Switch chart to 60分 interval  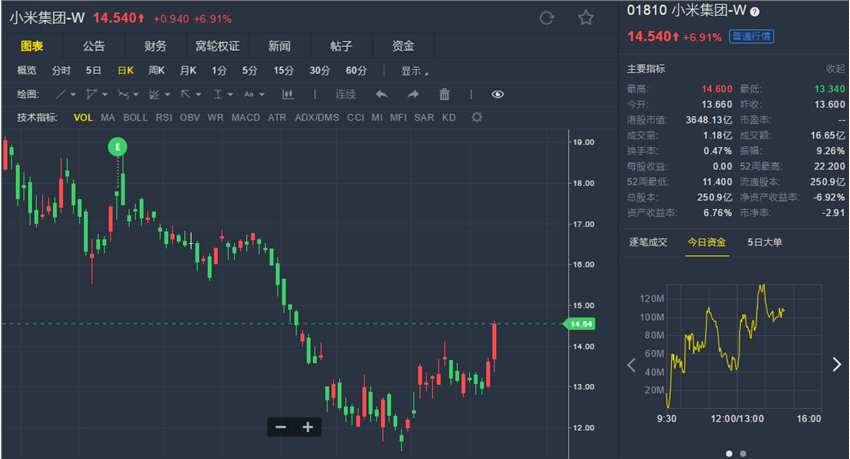pos(356,70)
